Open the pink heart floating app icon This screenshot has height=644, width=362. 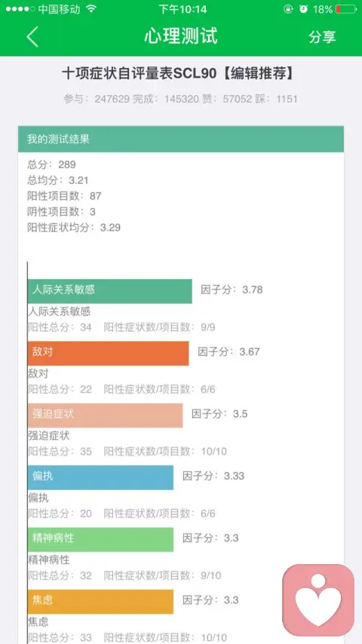click(x=318, y=600)
